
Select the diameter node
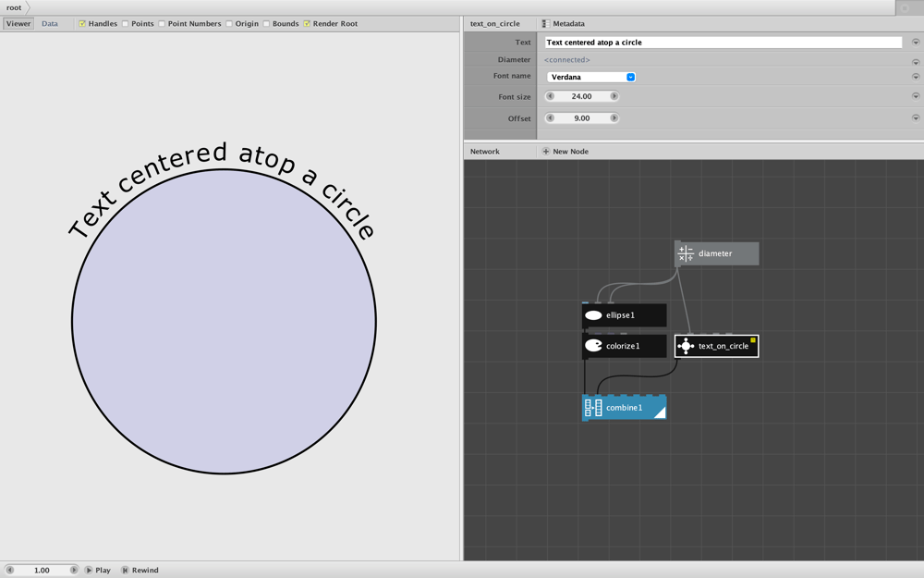click(x=717, y=253)
